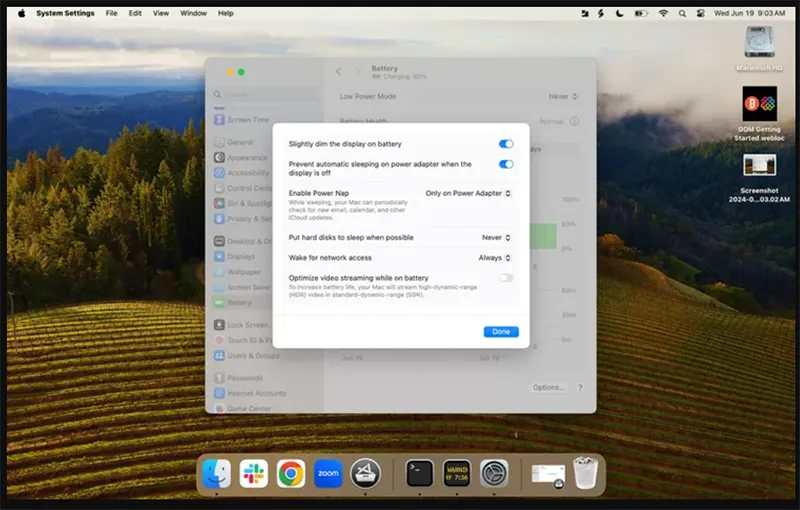Viewport: 800px width, 510px height.
Task: Click the settings sidebar search field
Action: click(265, 94)
